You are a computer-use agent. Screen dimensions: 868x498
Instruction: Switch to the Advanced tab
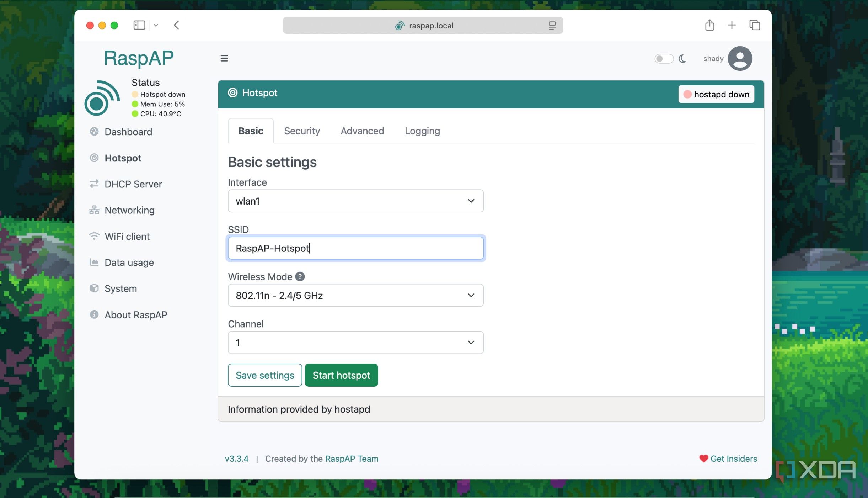click(x=362, y=131)
